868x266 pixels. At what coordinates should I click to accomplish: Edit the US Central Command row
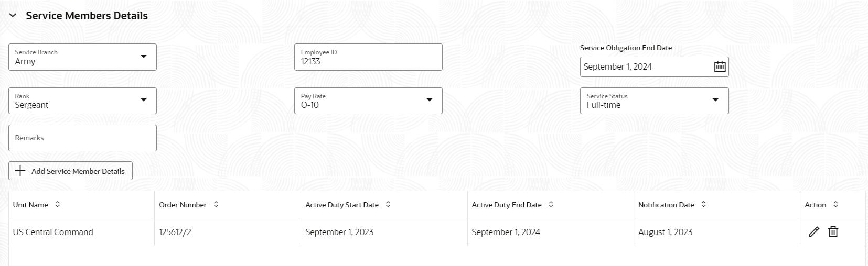click(813, 231)
